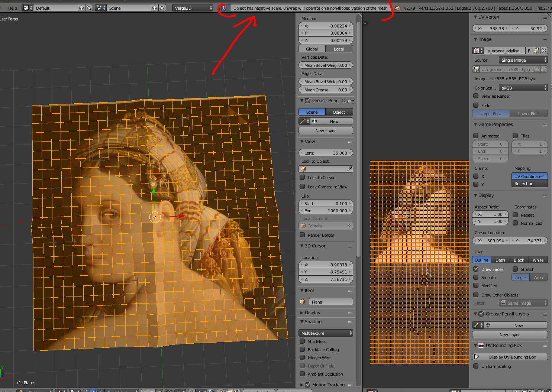Open grease pencil browse icon in UV editor panel

point(478,325)
